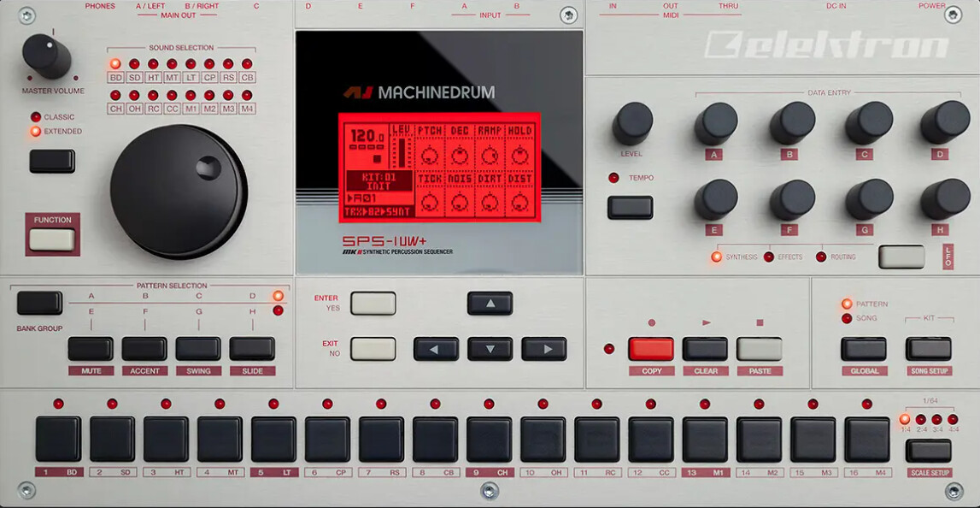Toggle trig key 5 LT
The height and width of the screenshot is (508, 980).
point(273,440)
